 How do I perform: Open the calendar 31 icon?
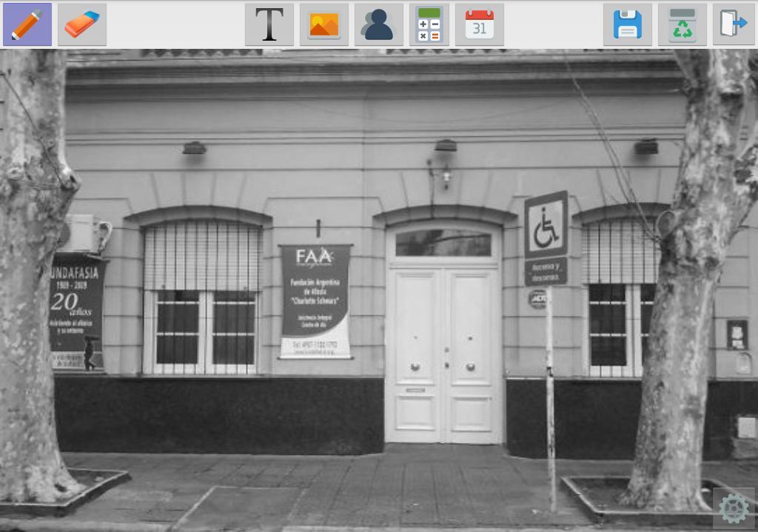pyautogui.click(x=480, y=24)
